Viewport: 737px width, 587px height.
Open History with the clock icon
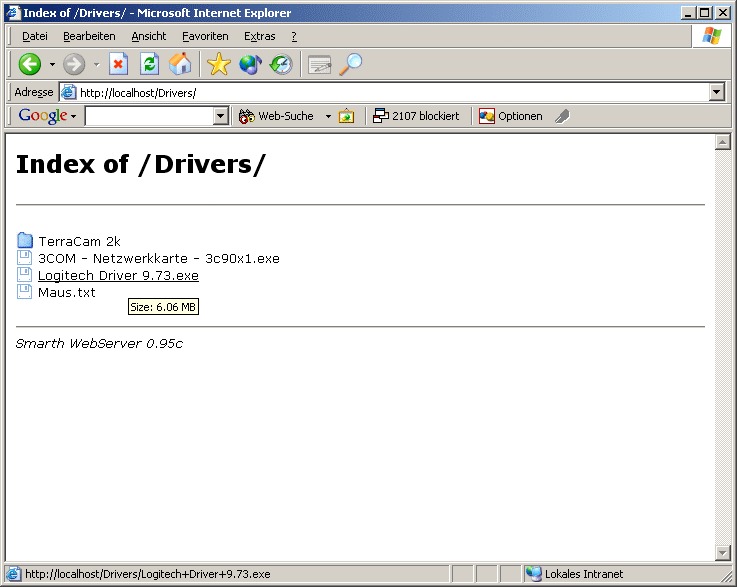[x=281, y=64]
